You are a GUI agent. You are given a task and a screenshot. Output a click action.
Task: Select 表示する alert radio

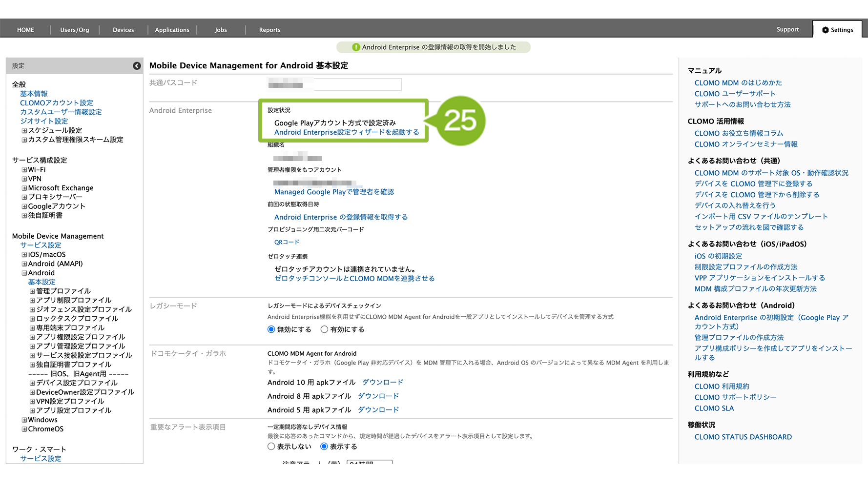click(x=324, y=447)
